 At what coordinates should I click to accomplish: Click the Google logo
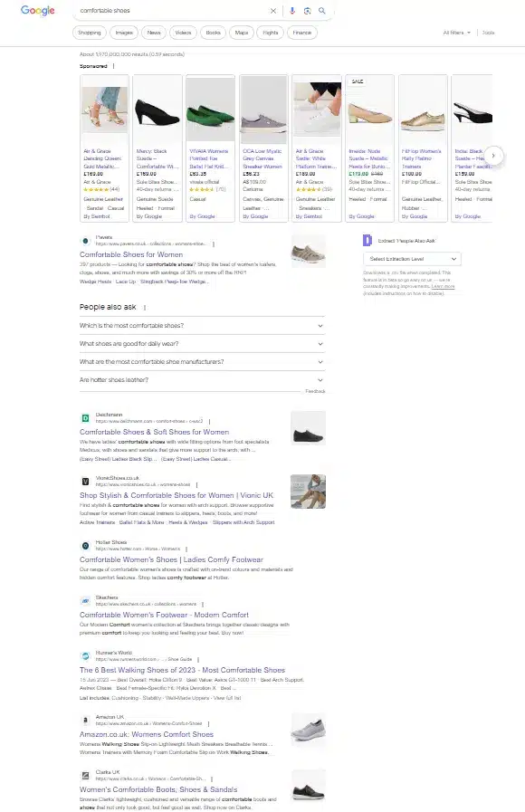pos(38,10)
